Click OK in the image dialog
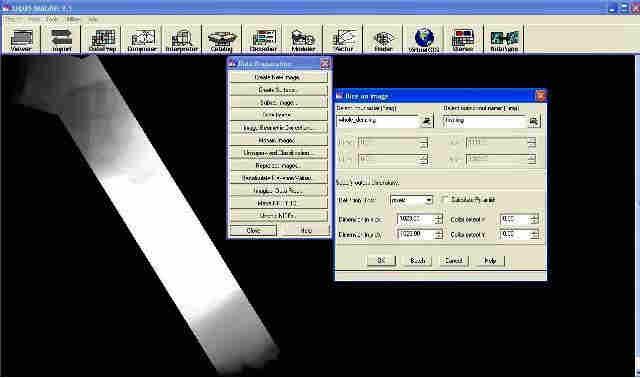Screen dimensions: 640x378 click(381, 260)
